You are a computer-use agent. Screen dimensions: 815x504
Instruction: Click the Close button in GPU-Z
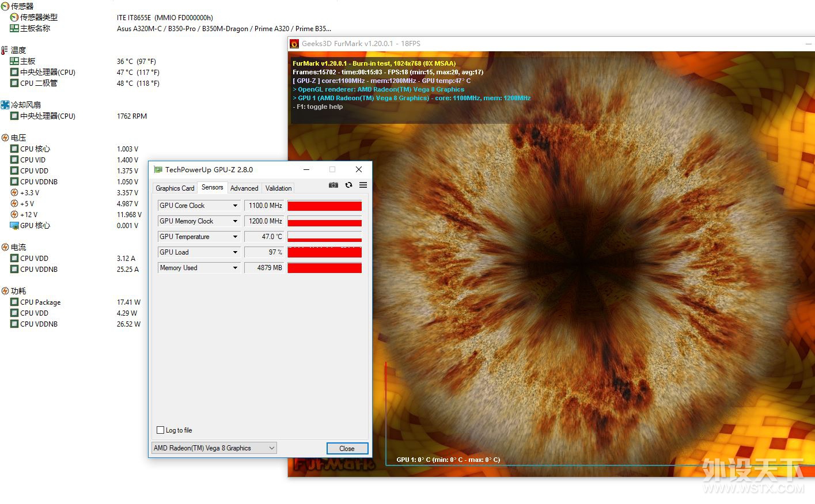coord(347,449)
